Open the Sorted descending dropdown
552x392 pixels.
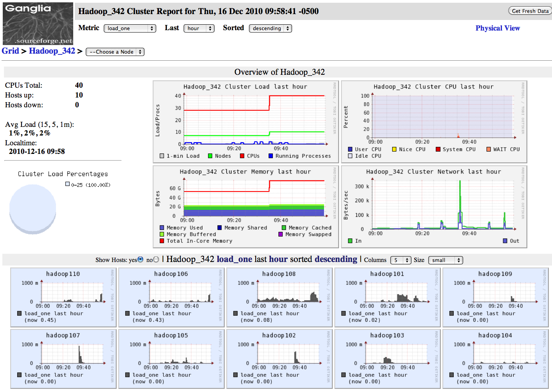click(x=271, y=28)
